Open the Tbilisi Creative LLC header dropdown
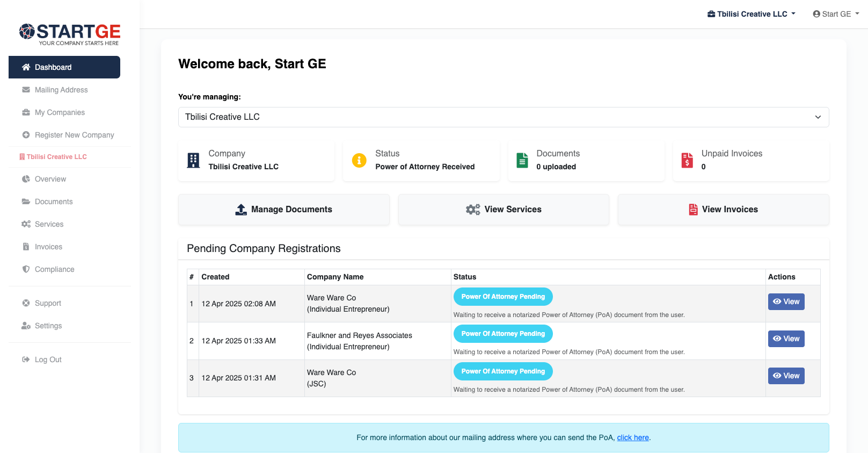 tap(752, 14)
